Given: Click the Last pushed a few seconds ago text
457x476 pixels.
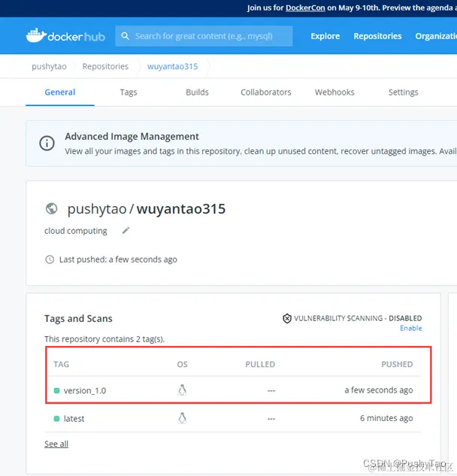Looking at the screenshot, I should click(x=118, y=259).
